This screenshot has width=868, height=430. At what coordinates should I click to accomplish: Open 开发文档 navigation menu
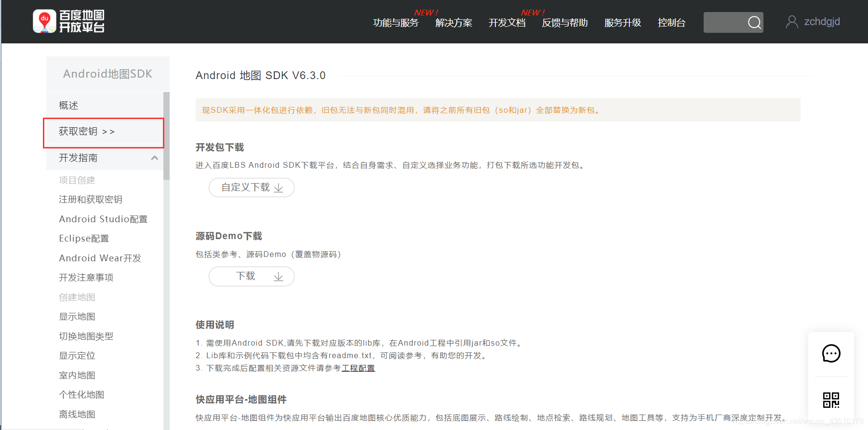point(507,23)
